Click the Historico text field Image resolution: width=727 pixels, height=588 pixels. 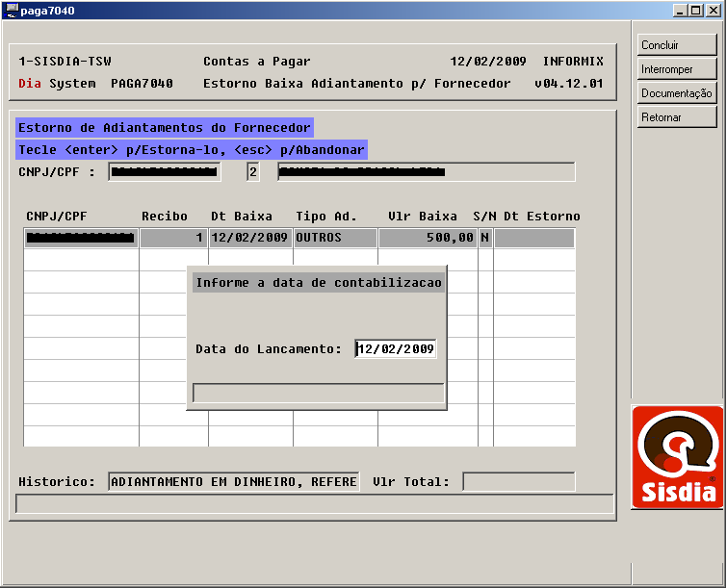[233, 481]
